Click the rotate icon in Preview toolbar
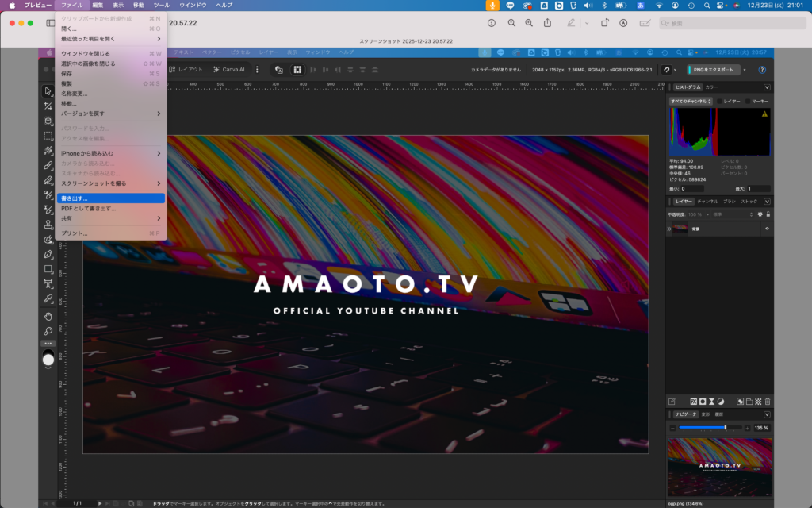This screenshot has height=508, width=812. (603, 24)
